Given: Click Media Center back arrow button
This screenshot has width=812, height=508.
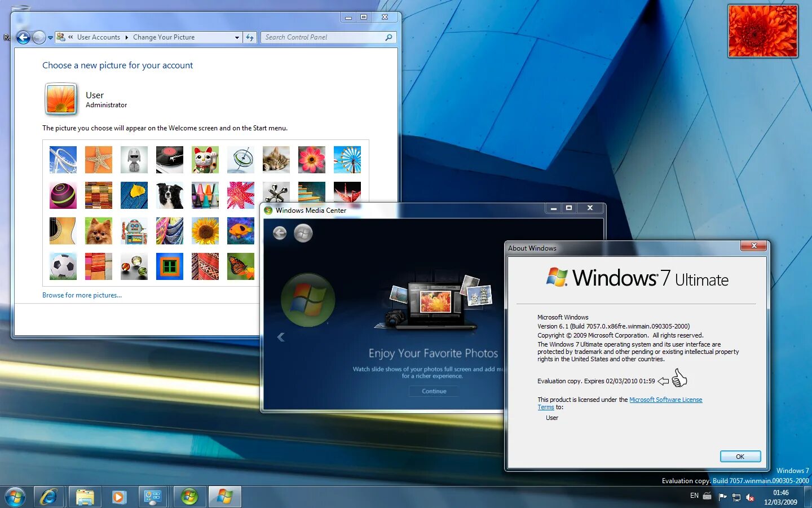Looking at the screenshot, I should (280, 233).
